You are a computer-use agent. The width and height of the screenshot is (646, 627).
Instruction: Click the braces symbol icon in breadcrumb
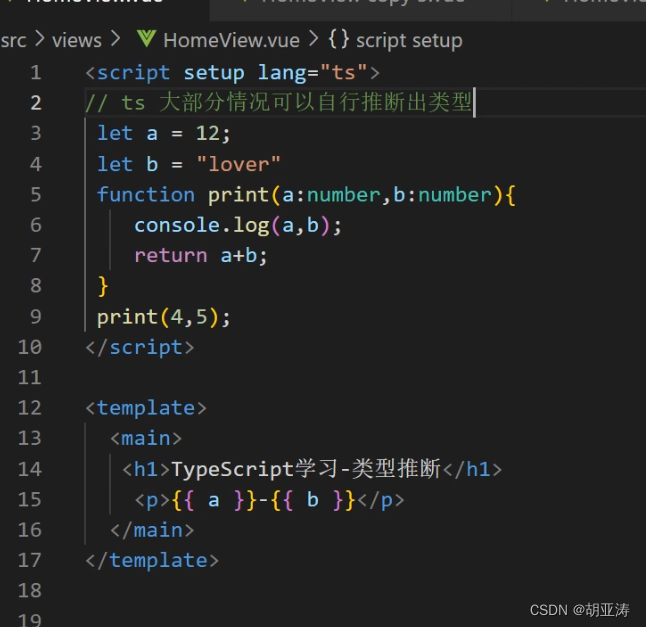point(339,40)
